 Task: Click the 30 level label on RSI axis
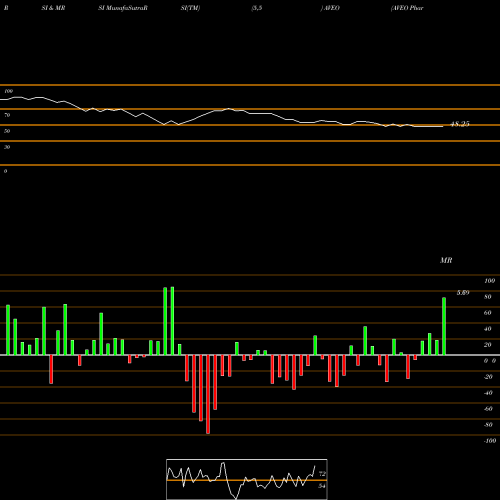pyautogui.click(x=7, y=147)
